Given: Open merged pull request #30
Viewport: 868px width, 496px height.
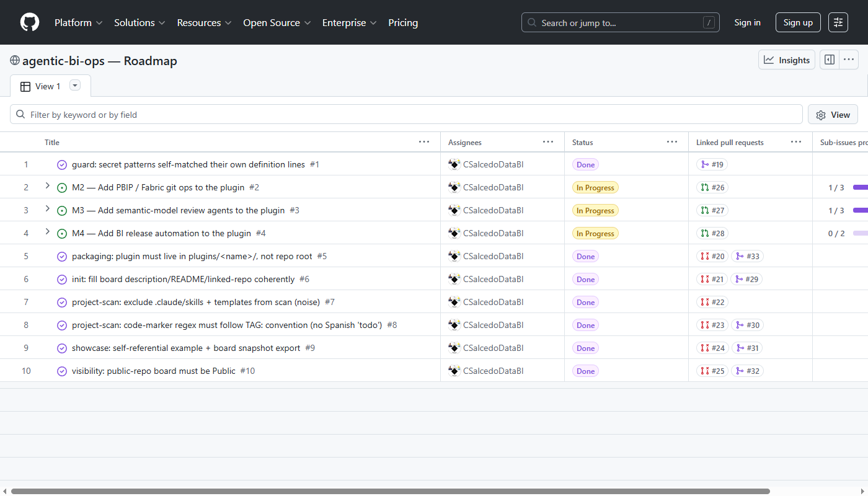Looking at the screenshot, I should pyautogui.click(x=747, y=325).
